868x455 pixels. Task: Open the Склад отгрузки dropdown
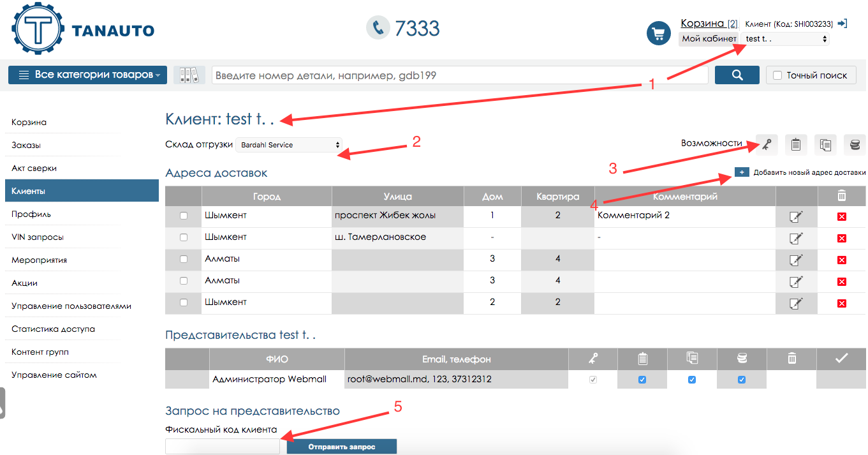[x=289, y=145]
